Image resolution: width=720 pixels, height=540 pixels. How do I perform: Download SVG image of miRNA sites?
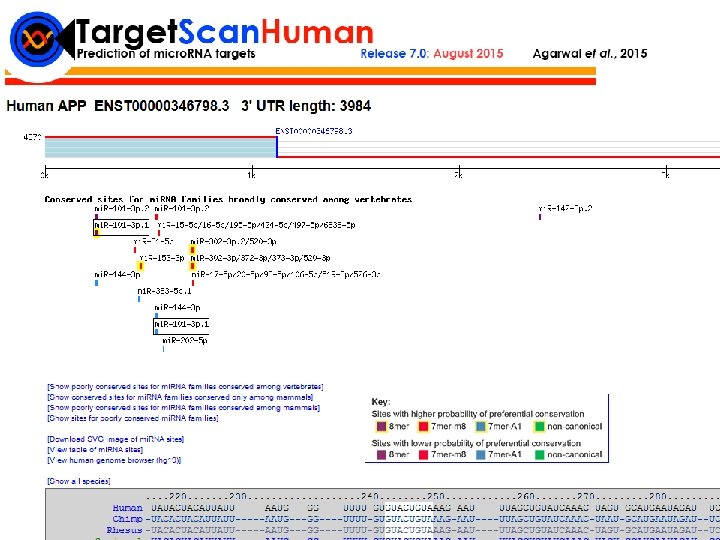tap(116, 439)
